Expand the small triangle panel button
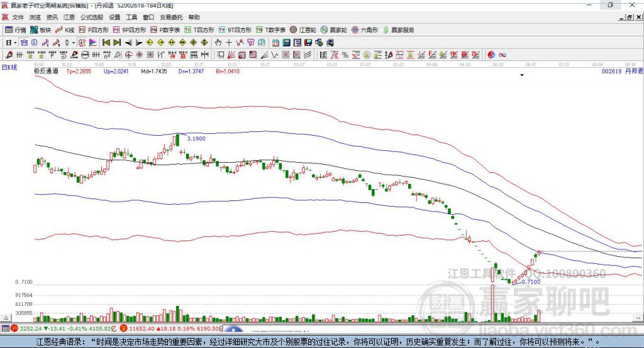 [x=6, y=318]
